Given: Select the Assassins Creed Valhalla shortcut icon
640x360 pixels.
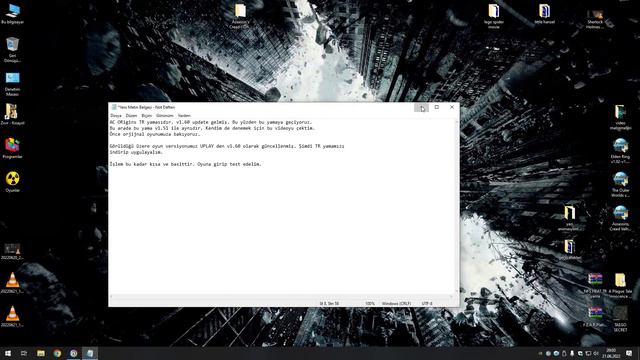Looking at the screenshot, I should pos(620,218).
